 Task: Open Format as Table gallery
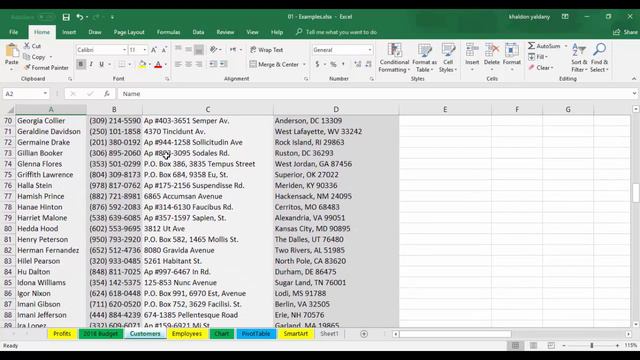click(424, 58)
